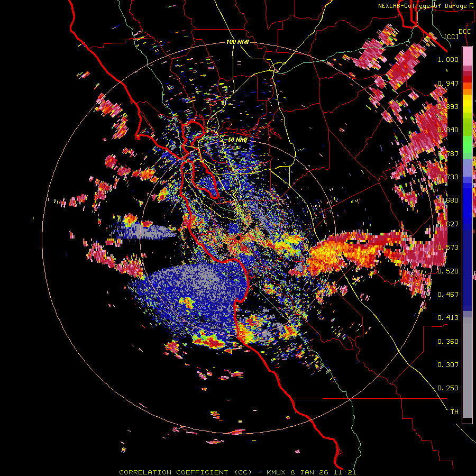Click the [CC] legend heading

[x=452, y=36]
